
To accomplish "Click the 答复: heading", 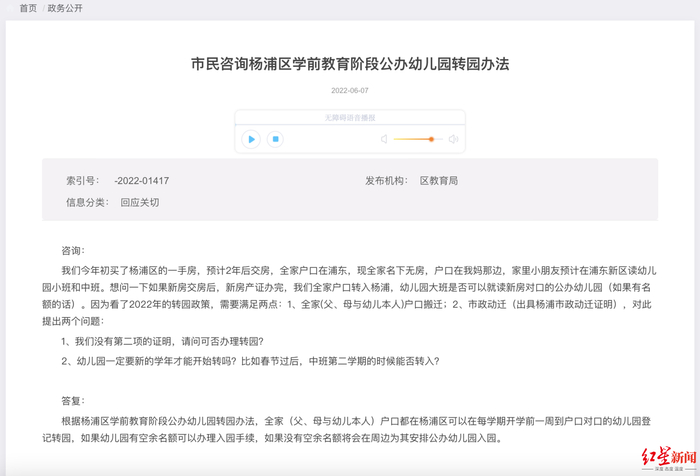I will 73,401.
